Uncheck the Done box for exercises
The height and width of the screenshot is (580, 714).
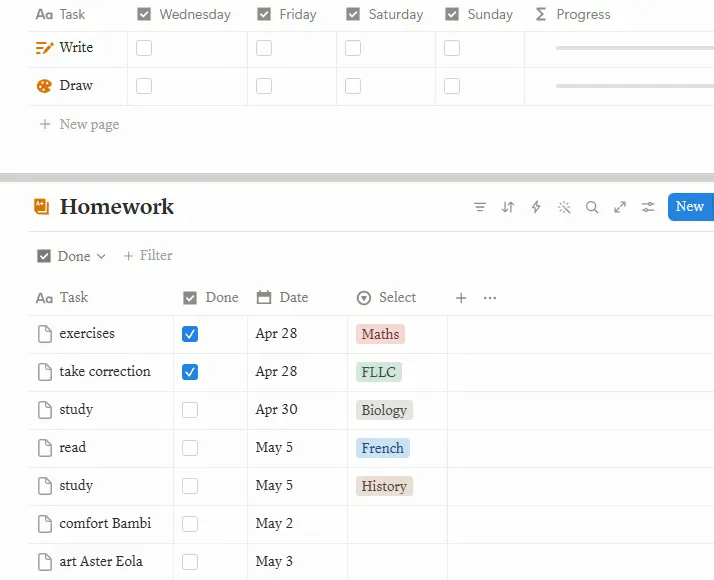pos(190,334)
